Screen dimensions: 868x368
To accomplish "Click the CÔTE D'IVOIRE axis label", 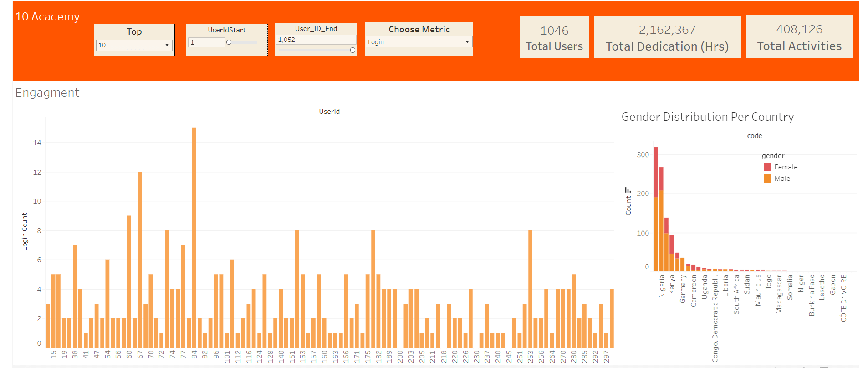I will click(844, 298).
